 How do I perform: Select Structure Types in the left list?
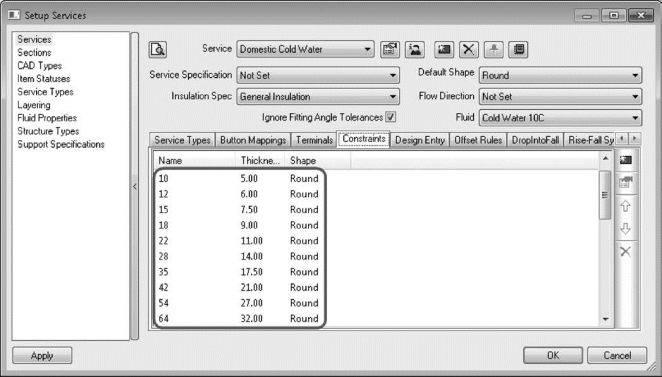[48, 131]
